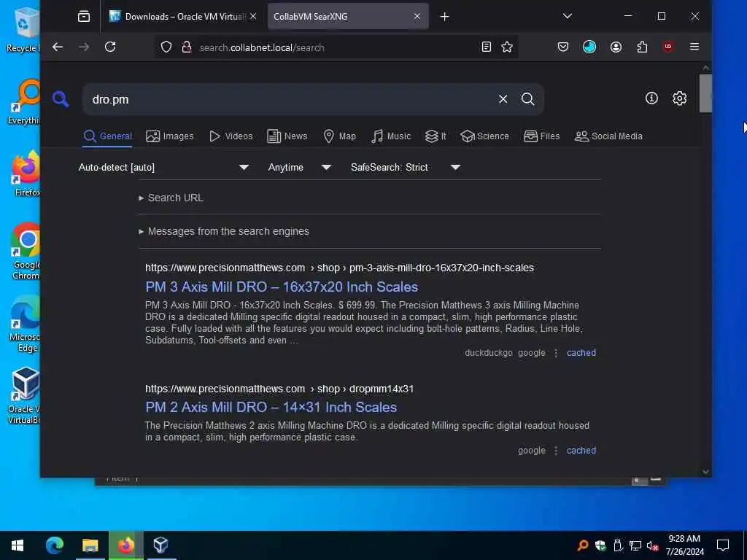
Task: Launch Microsoft Edge from the taskbar
Action: point(54,545)
